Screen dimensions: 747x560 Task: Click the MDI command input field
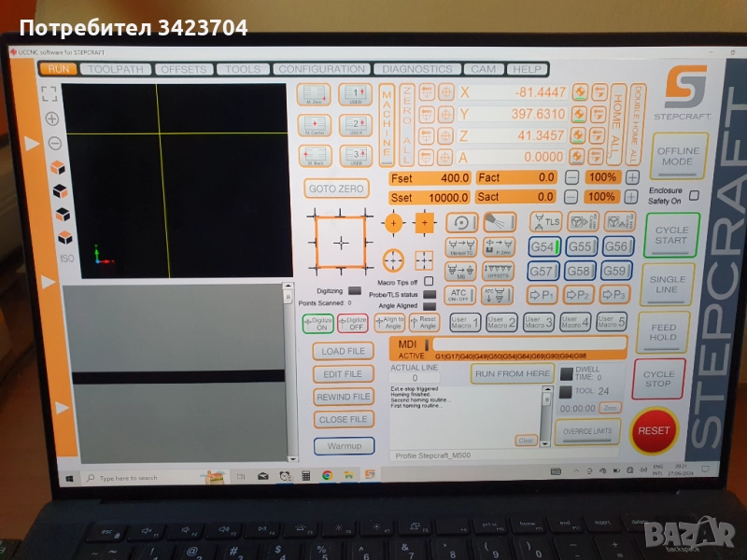click(x=528, y=343)
